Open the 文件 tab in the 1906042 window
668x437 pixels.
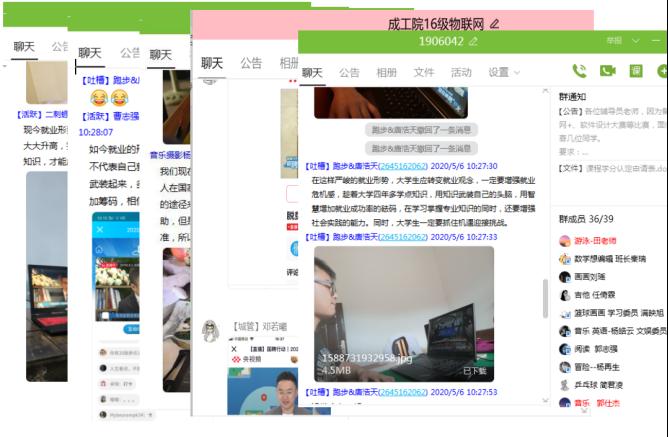tap(424, 73)
